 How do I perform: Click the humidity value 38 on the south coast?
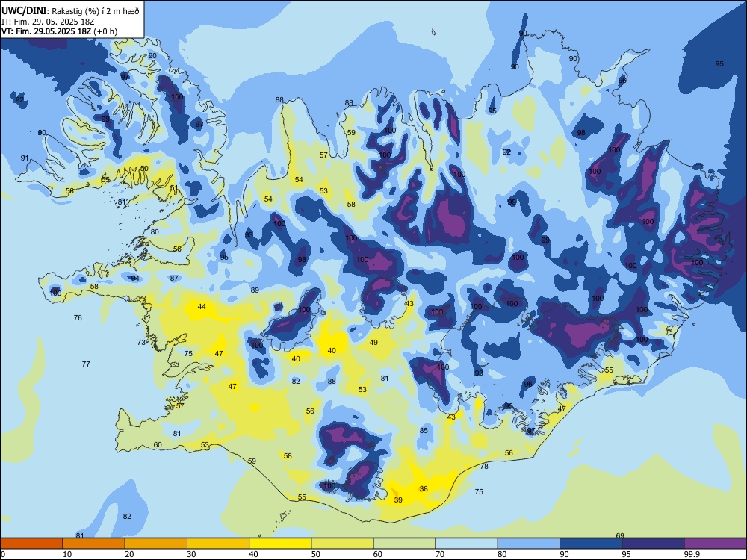(x=424, y=488)
